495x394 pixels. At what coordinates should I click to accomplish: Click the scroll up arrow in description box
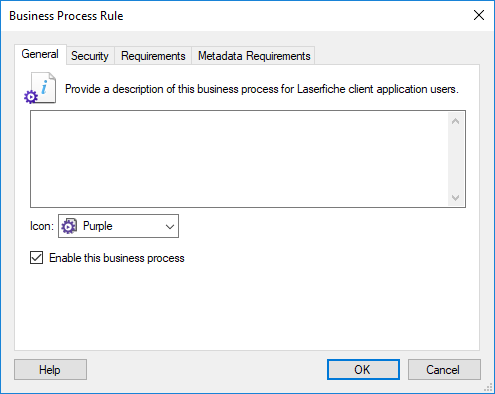(x=455, y=121)
